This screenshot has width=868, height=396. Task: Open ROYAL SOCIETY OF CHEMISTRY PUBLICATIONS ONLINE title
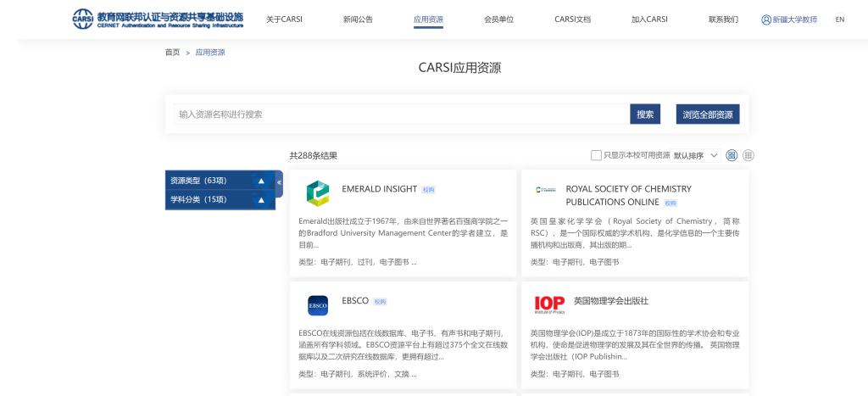pos(628,196)
